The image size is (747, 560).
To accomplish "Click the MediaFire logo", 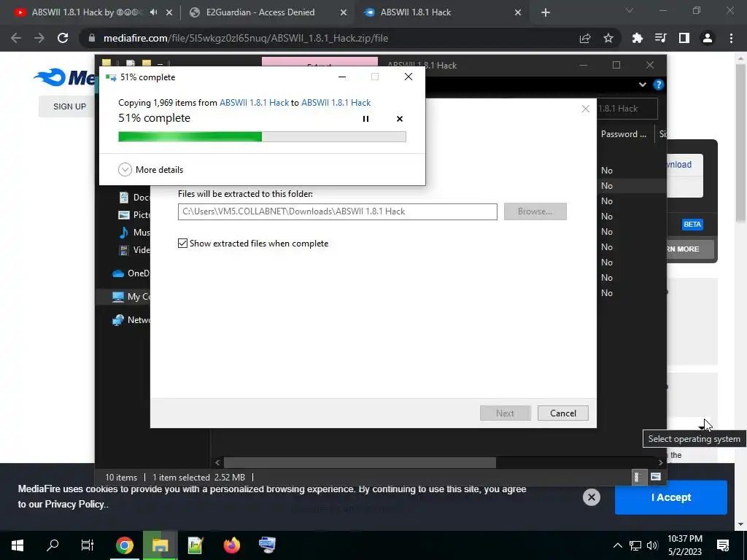I will [x=65, y=77].
